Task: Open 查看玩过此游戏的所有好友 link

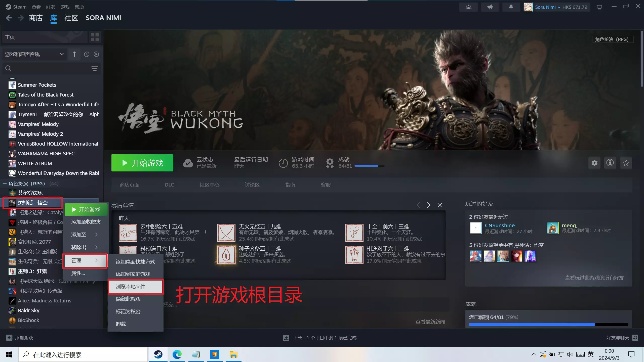Action: point(594,278)
